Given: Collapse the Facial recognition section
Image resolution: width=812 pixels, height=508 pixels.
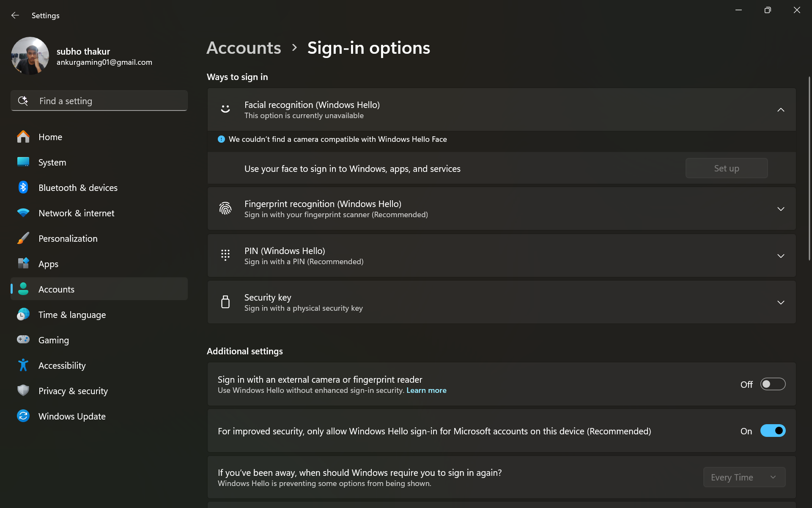Looking at the screenshot, I should coord(781,110).
